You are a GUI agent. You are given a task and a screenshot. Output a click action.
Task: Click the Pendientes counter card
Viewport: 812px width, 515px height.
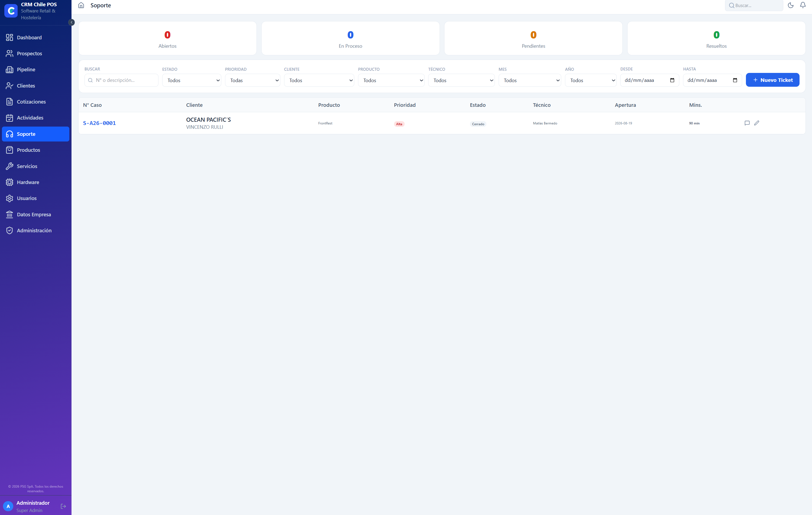pos(533,38)
